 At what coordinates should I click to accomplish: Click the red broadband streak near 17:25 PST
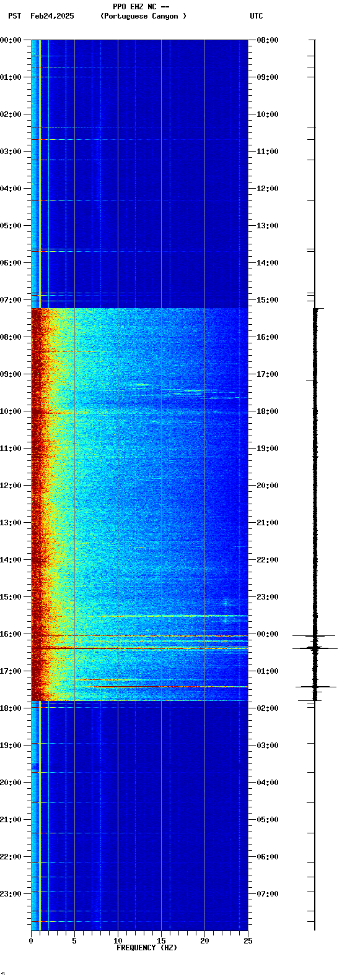166,687
